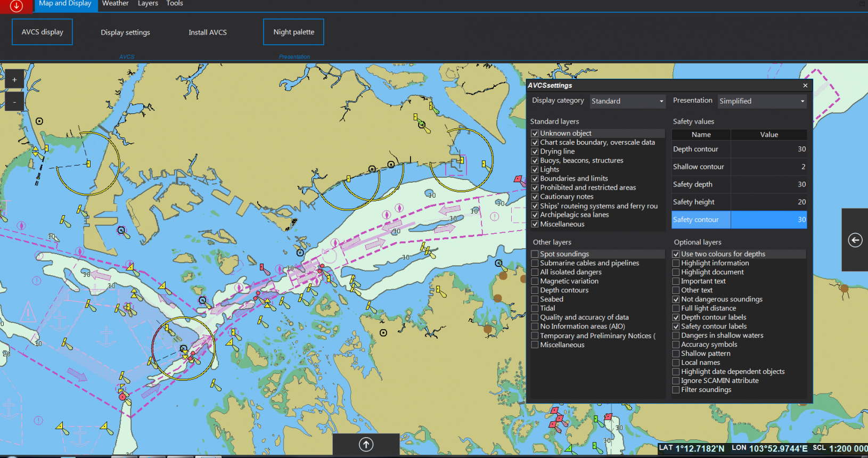Viewport: 868px width, 458px height.
Task: Click the left arrow side panel button
Action: point(855,240)
